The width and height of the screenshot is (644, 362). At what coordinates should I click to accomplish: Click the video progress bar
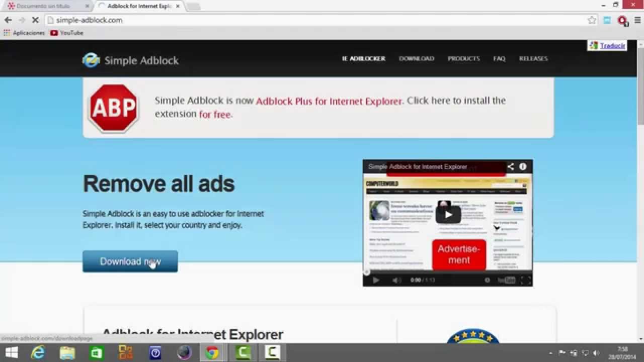[x=448, y=273]
